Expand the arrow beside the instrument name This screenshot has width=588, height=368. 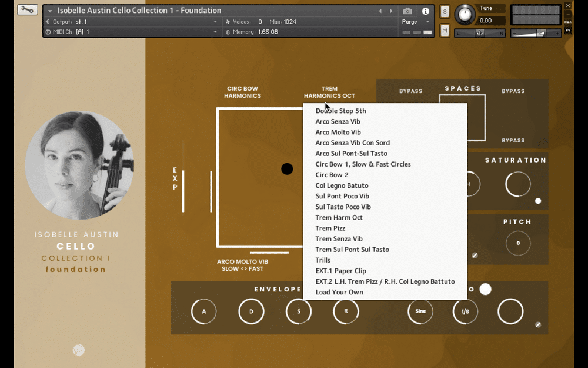pyautogui.click(x=50, y=11)
